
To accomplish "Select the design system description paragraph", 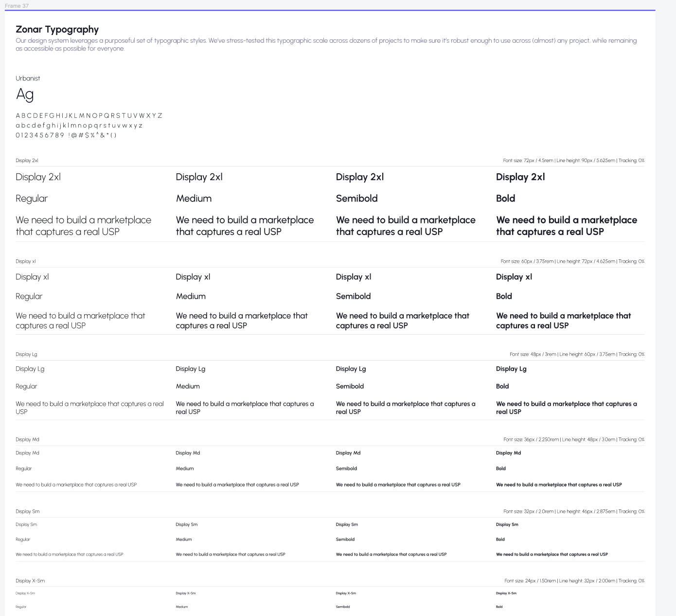I will (326, 44).
